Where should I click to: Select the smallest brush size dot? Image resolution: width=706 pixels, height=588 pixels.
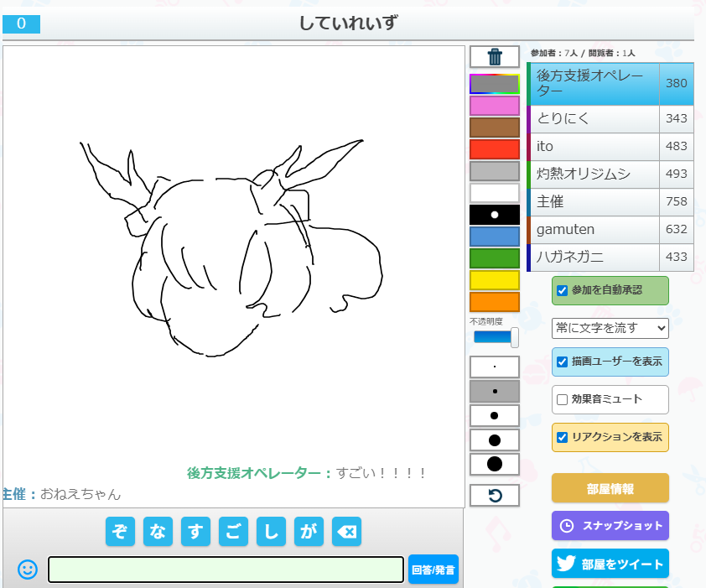495,367
